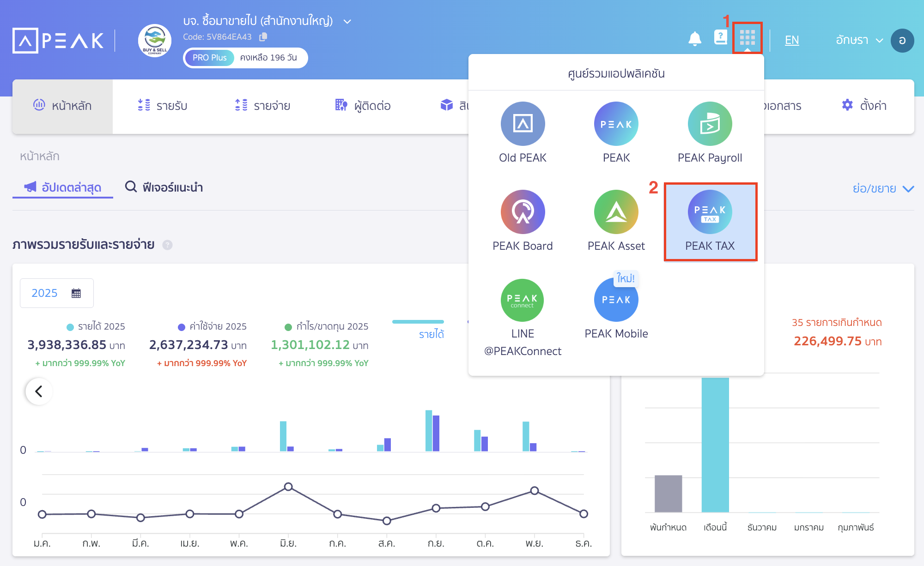The image size is (924, 566).
Task: Open the PEAK Asset app icon
Action: click(615, 212)
